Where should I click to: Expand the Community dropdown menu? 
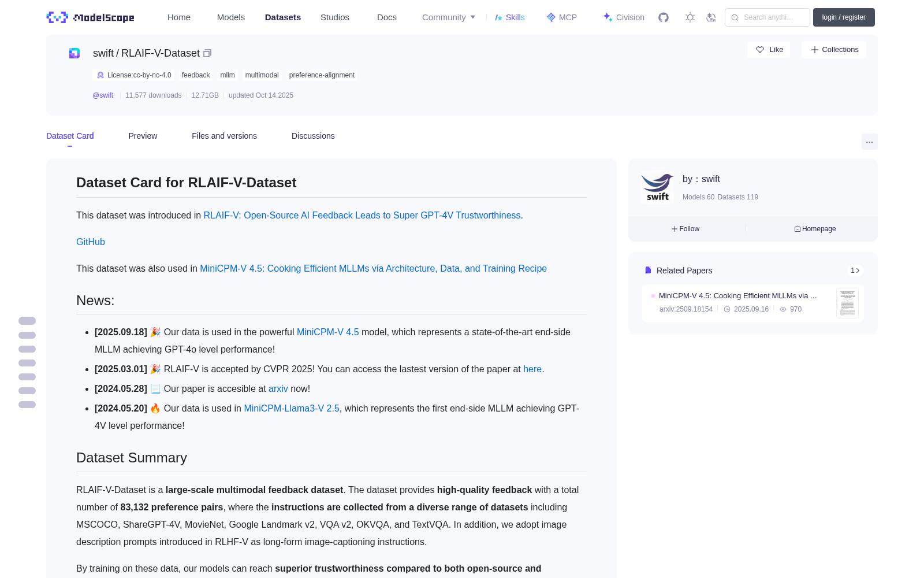449,17
